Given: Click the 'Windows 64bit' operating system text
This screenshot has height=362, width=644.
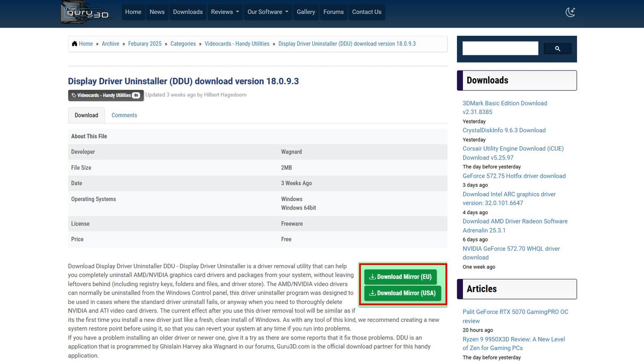Looking at the screenshot, I should pos(298,208).
